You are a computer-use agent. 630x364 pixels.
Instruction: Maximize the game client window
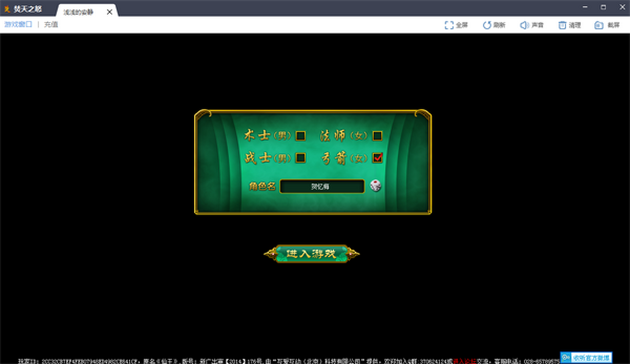(603, 7)
